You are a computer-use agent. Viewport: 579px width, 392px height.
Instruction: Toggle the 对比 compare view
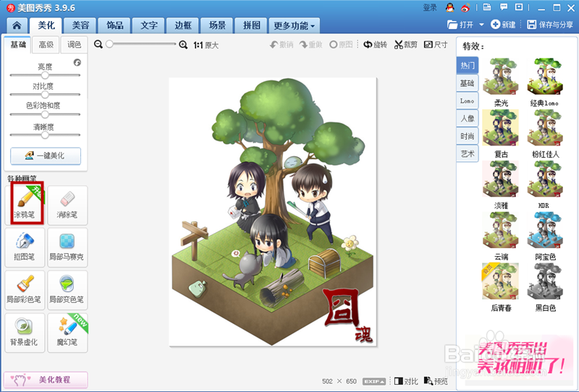[x=406, y=381]
